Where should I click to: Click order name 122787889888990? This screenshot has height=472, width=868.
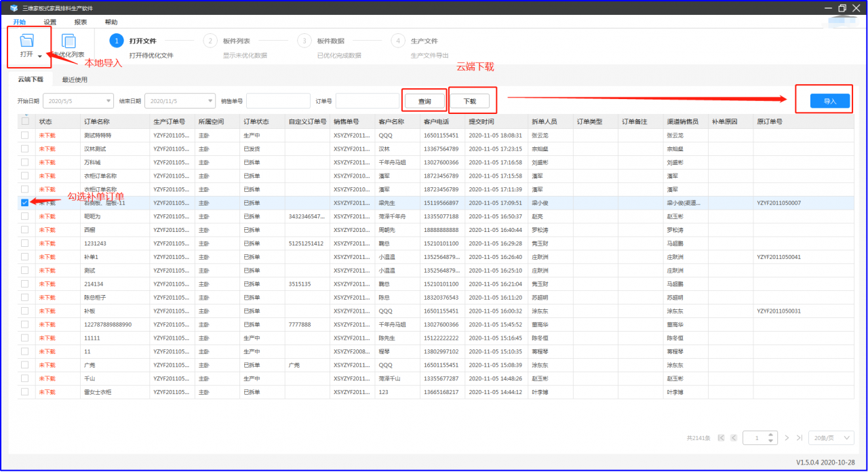(x=108, y=324)
